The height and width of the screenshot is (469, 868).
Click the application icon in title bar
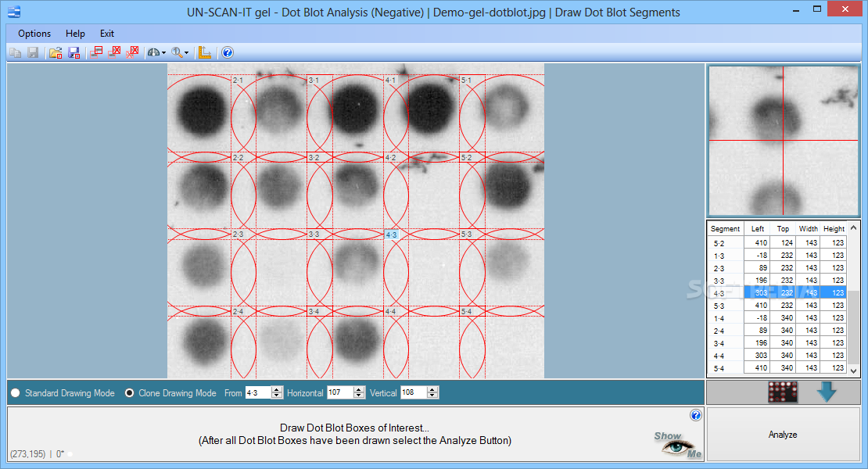coord(14,12)
